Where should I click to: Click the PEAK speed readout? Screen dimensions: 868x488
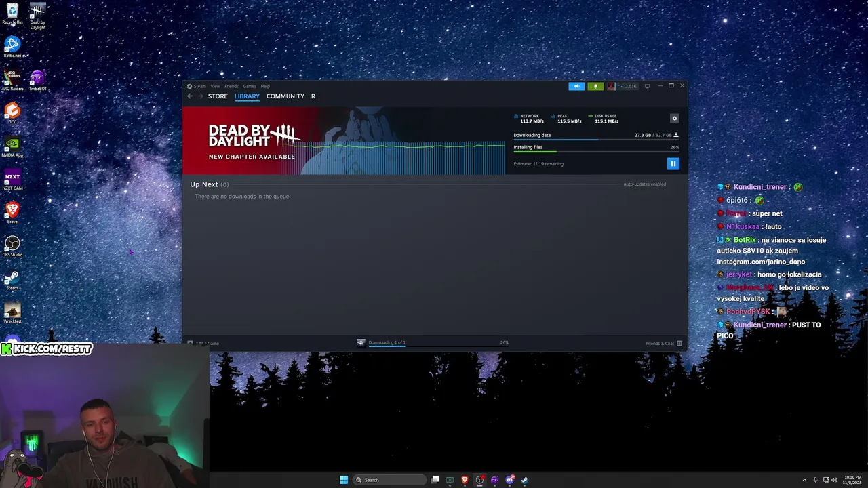(567, 119)
